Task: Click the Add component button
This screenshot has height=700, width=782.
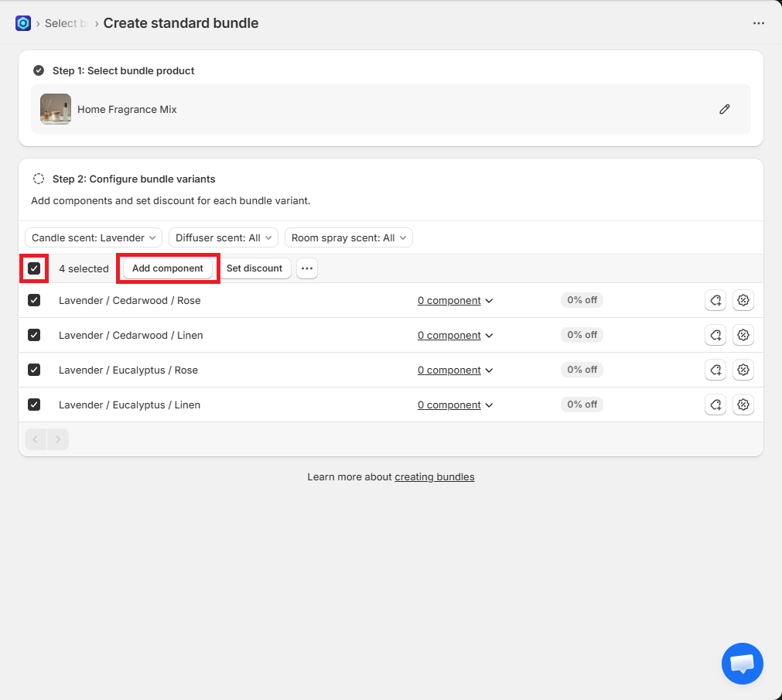Action: (x=168, y=268)
